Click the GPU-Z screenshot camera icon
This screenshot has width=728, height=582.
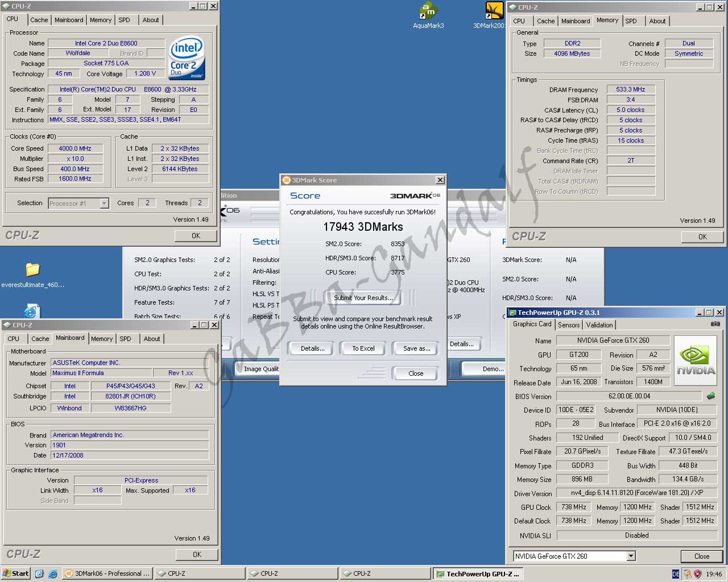point(715,324)
